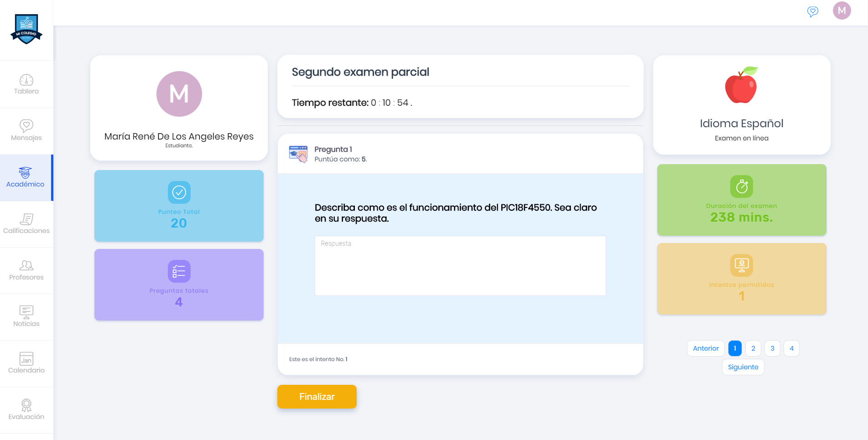Open the Evaluación sidebar item

(26, 410)
